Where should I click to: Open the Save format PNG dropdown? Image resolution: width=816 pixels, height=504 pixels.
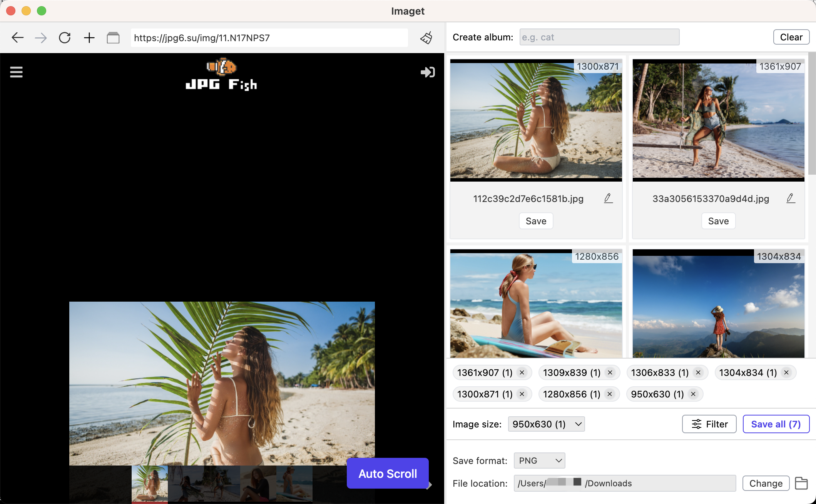pyautogui.click(x=539, y=461)
